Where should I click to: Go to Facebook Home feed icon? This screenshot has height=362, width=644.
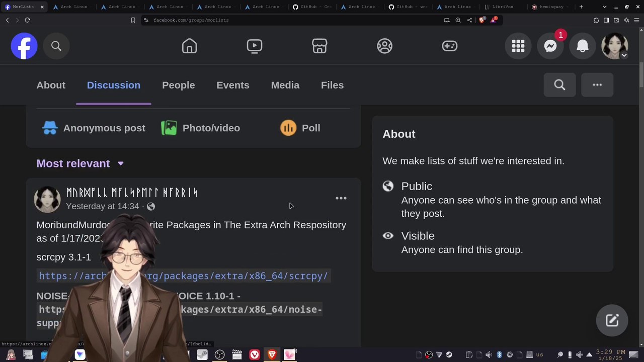(x=189, y=46)
